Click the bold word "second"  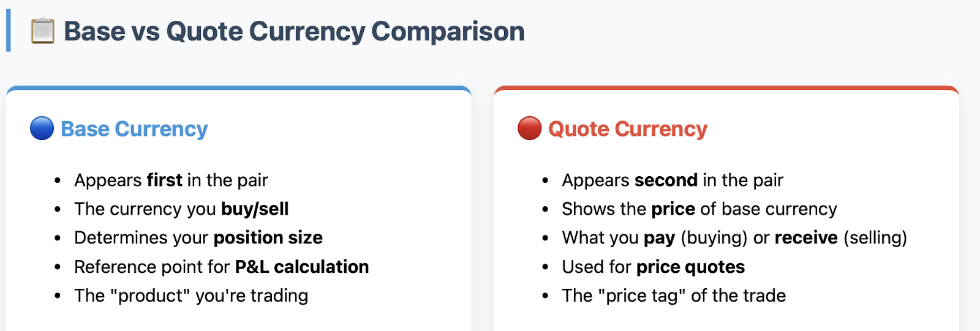[x=666, y=180]
